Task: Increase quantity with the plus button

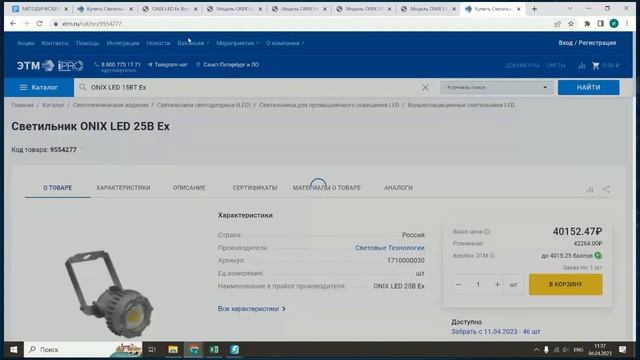Action: 497,284
